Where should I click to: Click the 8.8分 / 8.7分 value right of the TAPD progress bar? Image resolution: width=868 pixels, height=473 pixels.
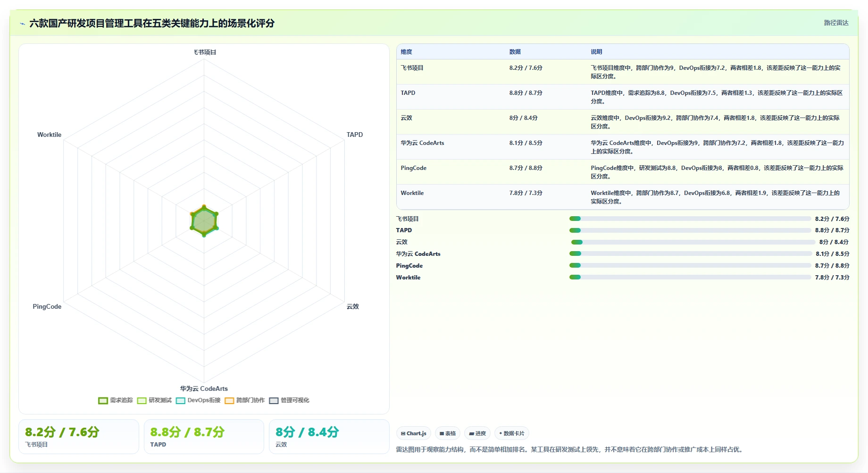click(x=832, y=230)
